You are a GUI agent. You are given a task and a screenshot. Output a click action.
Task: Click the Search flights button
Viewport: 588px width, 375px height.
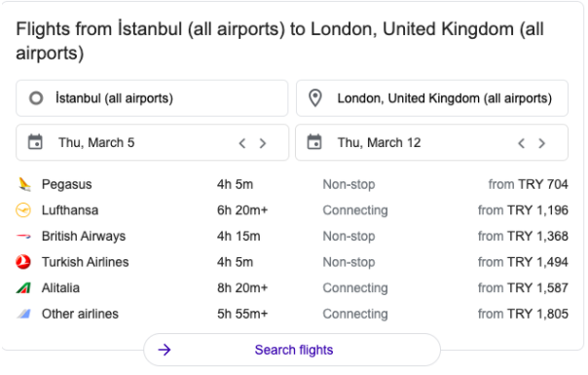click(x=292, y=350)
